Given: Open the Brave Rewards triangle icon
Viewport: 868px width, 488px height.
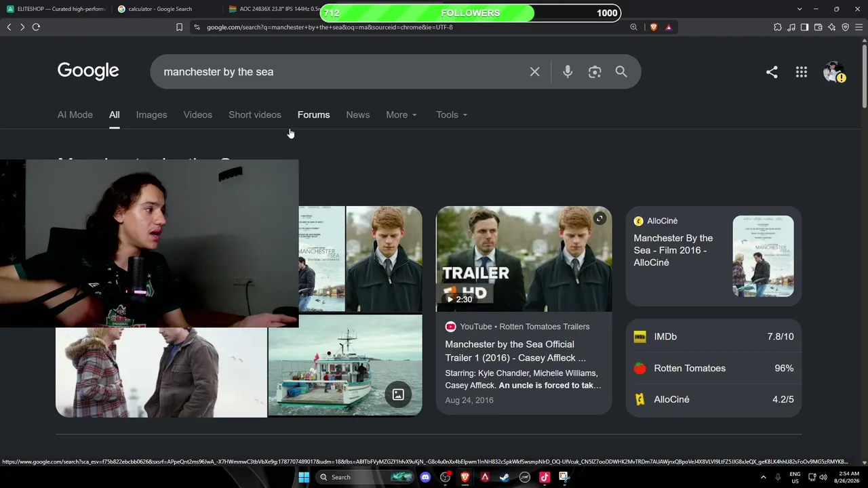Looking at the screenshot, I should pos(669,27).
